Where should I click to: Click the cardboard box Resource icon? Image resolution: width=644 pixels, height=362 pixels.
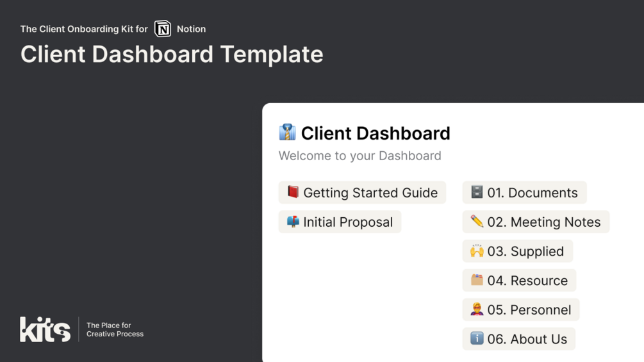coord(477,280)
